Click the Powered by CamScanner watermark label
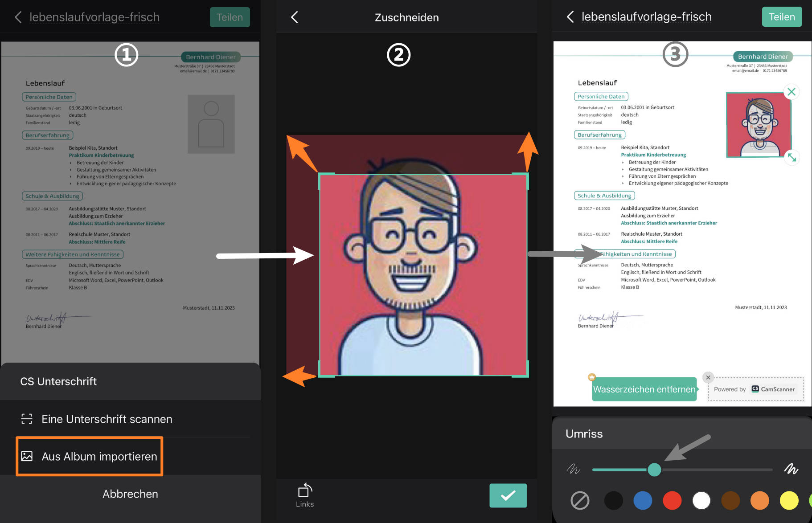Viewport: 812px width, 523px height. (756, 389)
